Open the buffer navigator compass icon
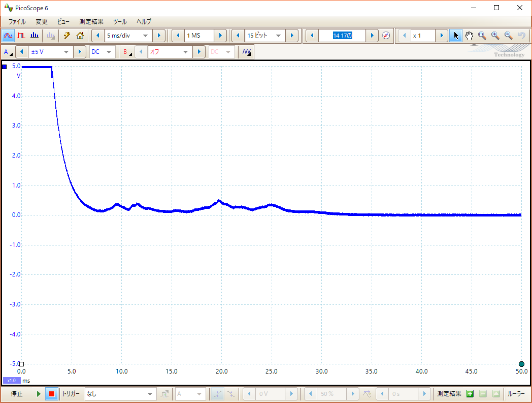The width and height of the screenshot is (532, 403). click(x=386, y=36)
